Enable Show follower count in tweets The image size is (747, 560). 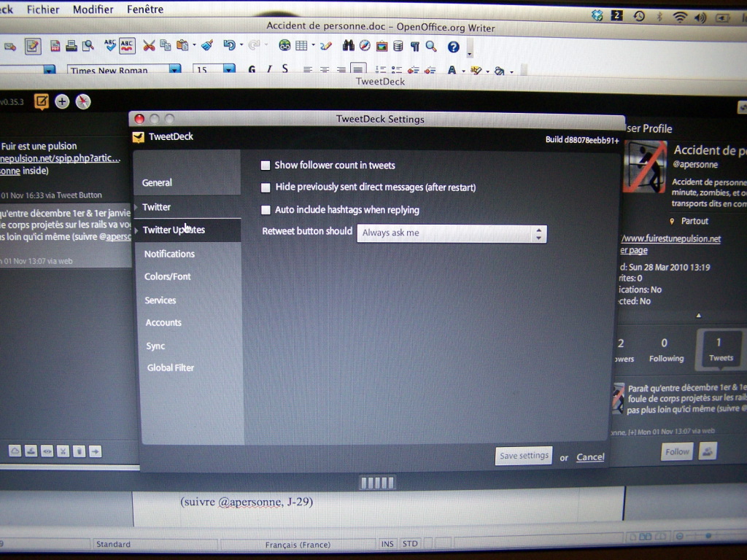(266, 166)
